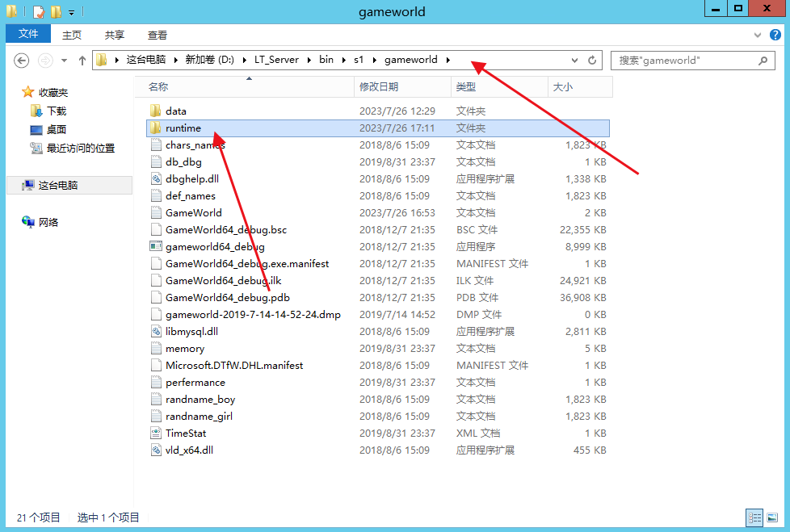The width and height of the screenshot is (790, 532).
Task: Sort files by the 修改日期 column header
Action: click(380, 87)
